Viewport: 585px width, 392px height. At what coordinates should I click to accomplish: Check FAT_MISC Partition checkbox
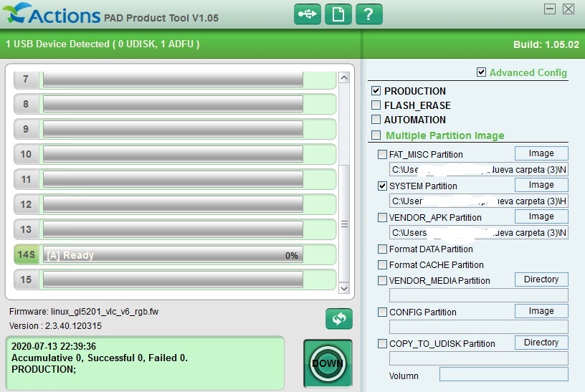382,154
